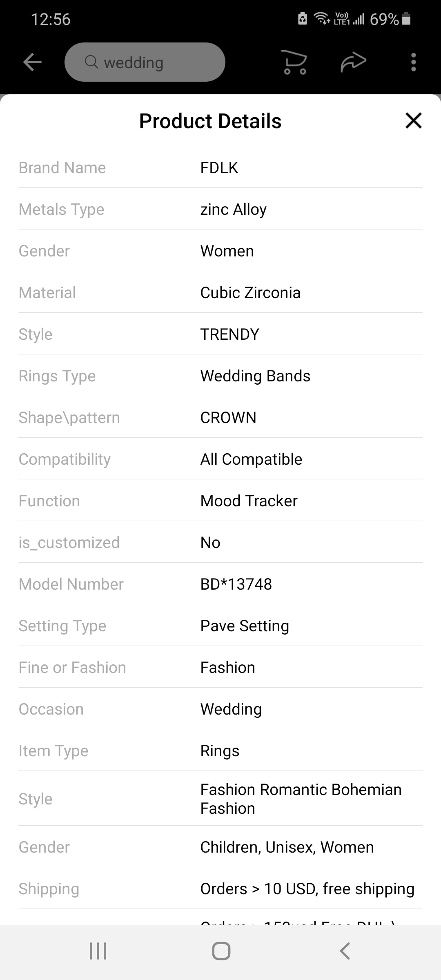Tap the Pave Setting value
This screenshot has width=441, height=980.
point(244,626)
